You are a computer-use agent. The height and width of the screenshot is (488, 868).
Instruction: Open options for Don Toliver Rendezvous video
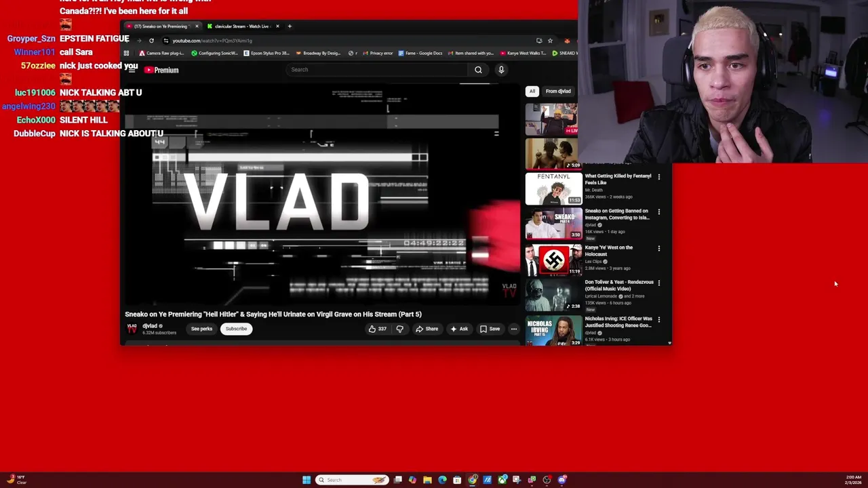(x=658, y=283)
